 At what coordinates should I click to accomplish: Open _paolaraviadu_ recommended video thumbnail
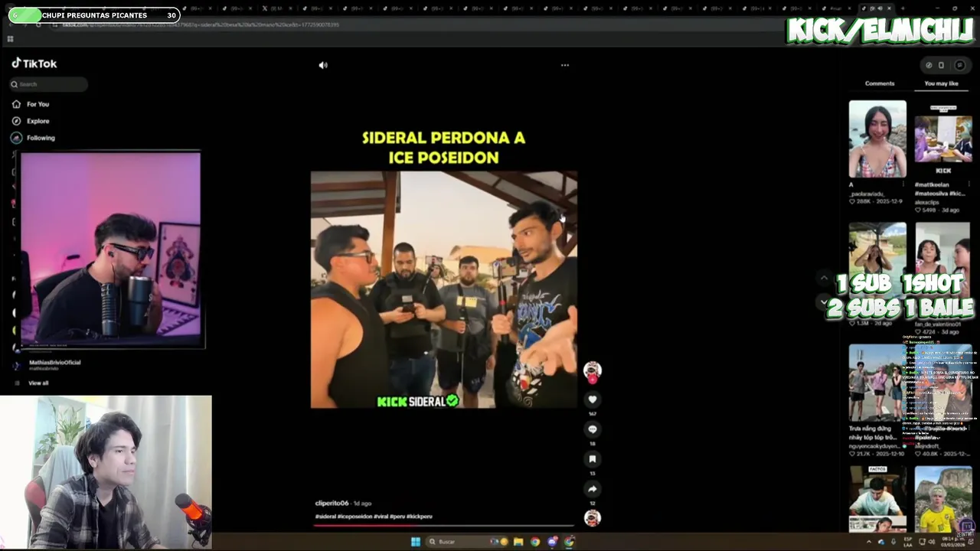[877, 139]
